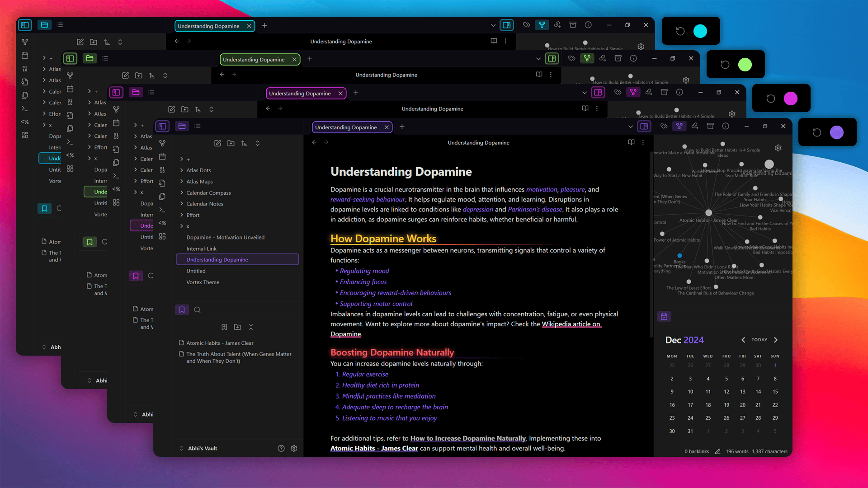This screenshot has height=488, width=868.
Task: Click the local graph icon in right sidebar tabs
Action: (679, 127)
